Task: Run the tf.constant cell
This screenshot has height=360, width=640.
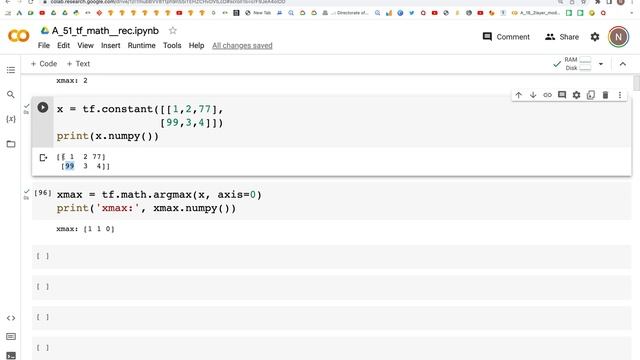Action: (x=43, y=107)
